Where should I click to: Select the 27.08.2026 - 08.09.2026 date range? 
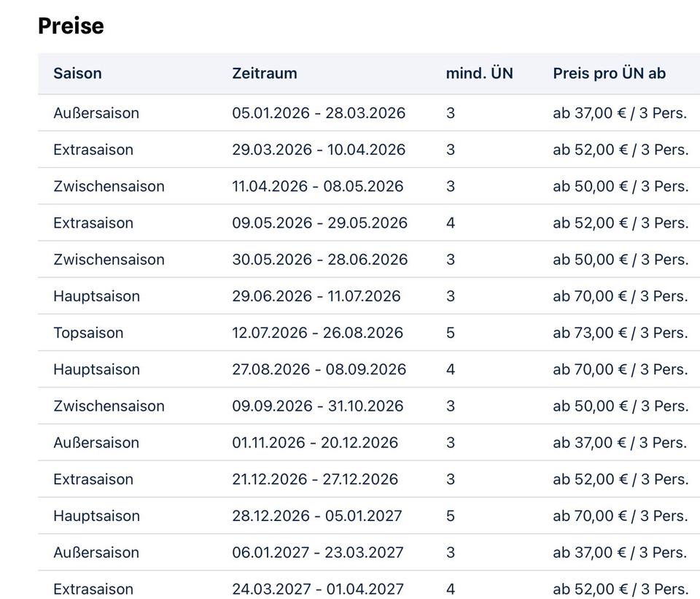coord(319,369)
